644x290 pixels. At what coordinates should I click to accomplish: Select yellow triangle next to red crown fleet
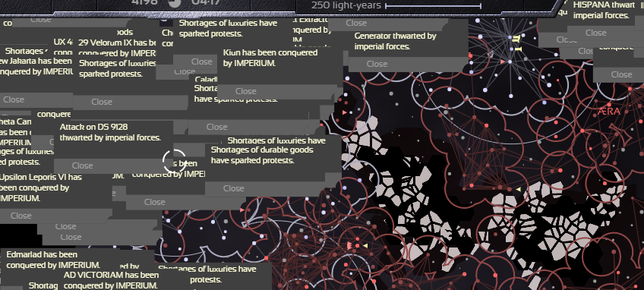click(365, 246)
